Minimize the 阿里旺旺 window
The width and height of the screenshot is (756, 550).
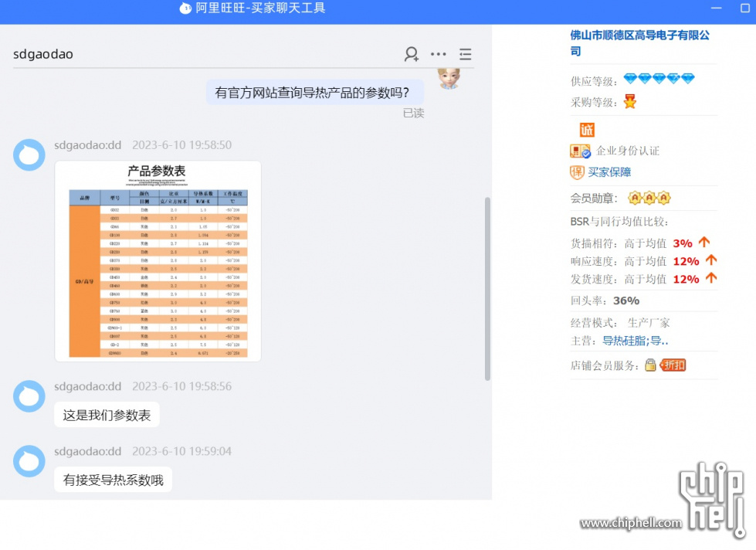pos(717,8)
